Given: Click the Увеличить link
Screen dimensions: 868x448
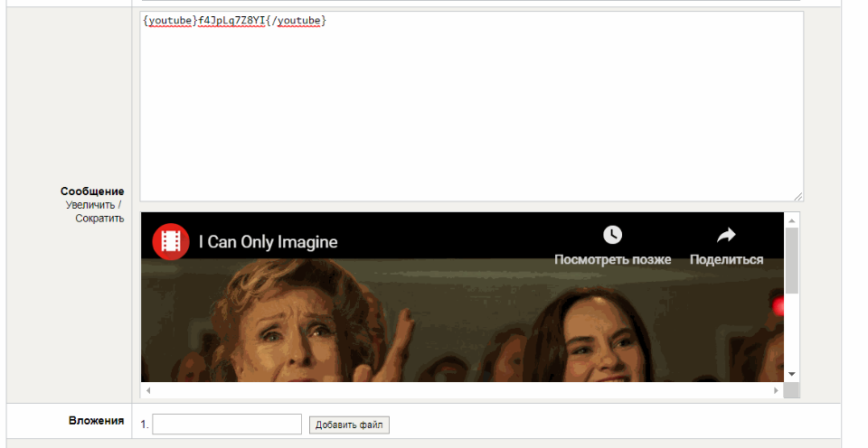Looking at the screenshot, I should tap(90, 205).
